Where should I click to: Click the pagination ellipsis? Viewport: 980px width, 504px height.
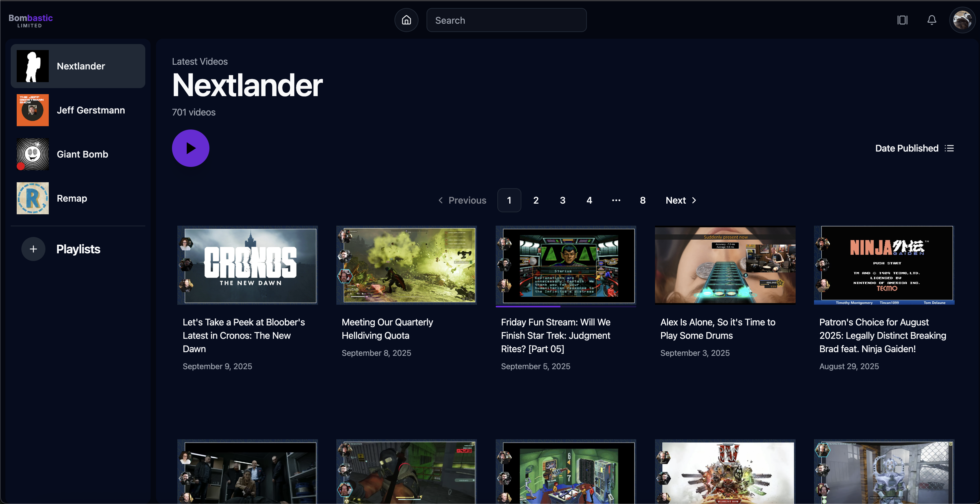pyautogui.click(x=616, y=200)
